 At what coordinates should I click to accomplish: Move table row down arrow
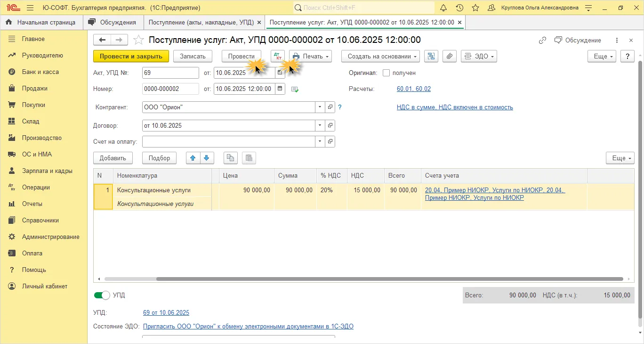pos(208,158)
